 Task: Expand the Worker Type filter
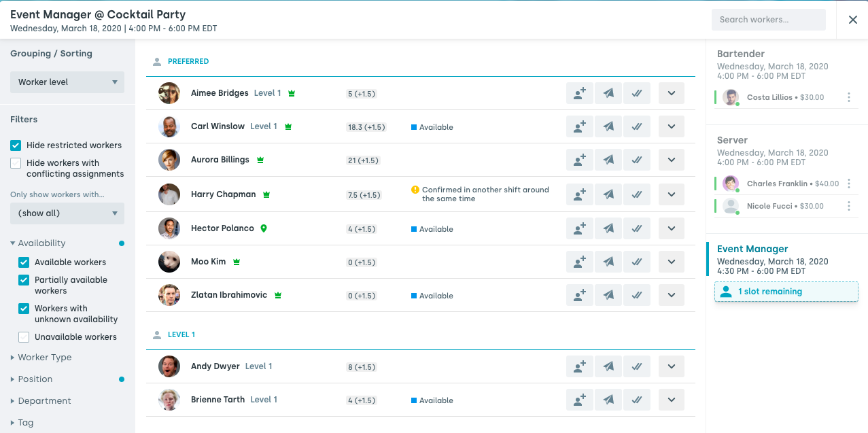coord(41,358)
